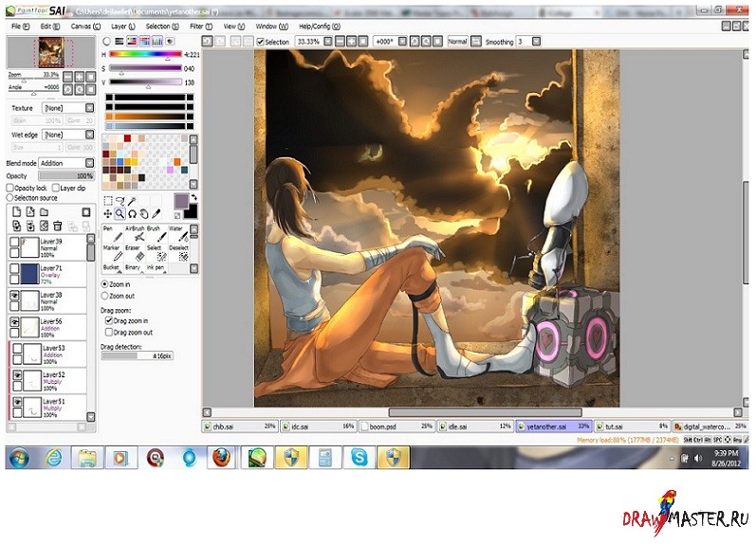Pick the lasso selection tool
756x544 pixels.
point(120,201)
